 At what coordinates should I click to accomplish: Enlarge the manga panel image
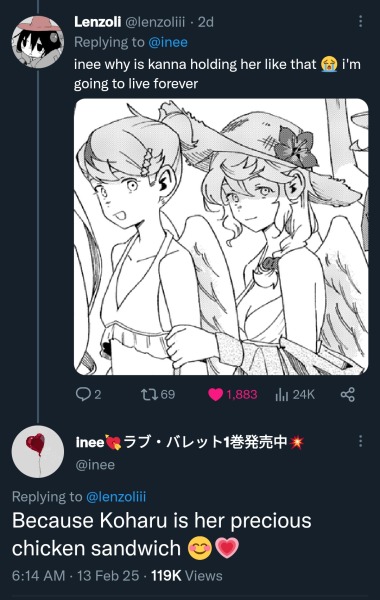coord(221,237)
